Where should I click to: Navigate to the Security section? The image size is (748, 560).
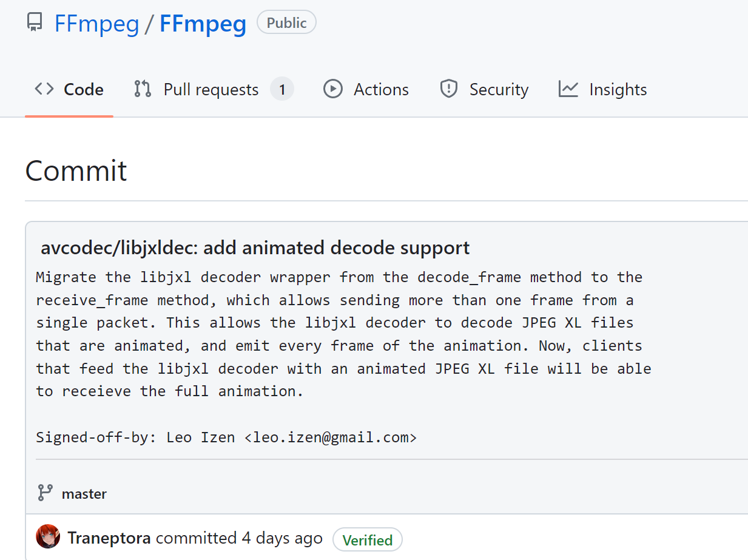(499, 89)
